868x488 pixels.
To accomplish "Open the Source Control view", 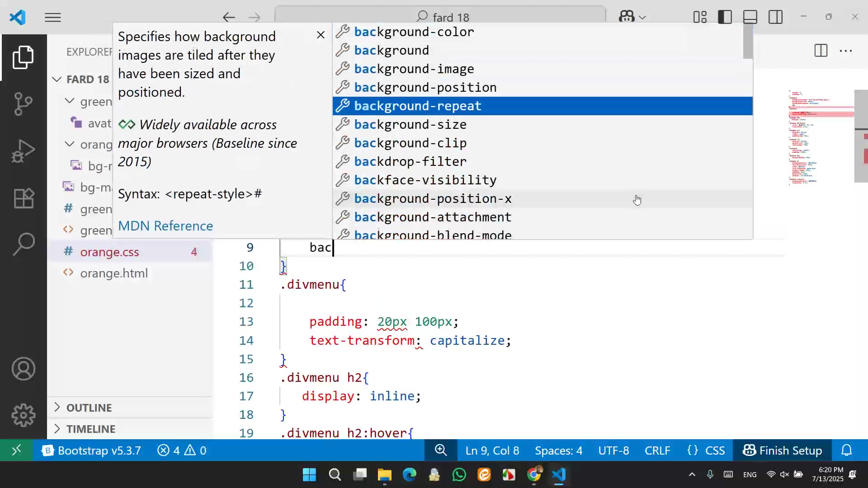I will [x=24, y=104].
